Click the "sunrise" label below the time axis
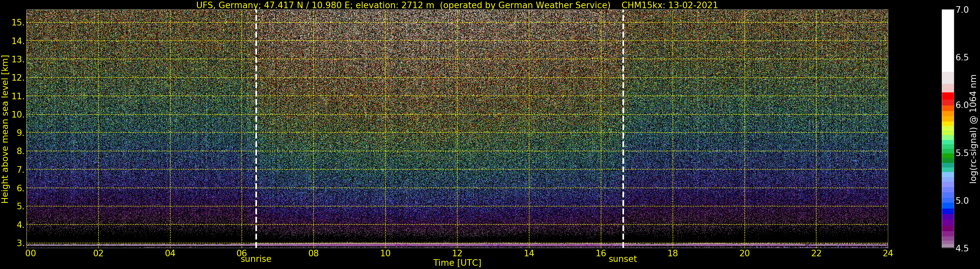The height and width of the screenshot is (269, 980). pyautogui.click(x=256, y=259)
